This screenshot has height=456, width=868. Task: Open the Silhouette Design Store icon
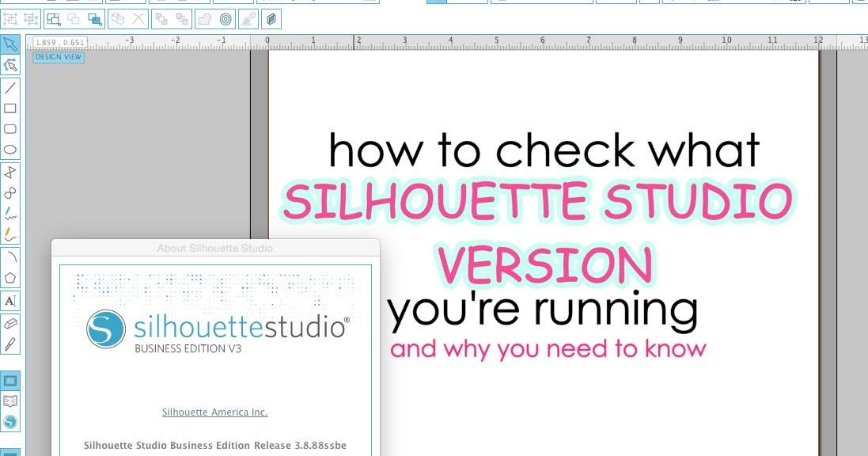coord(10,422)
